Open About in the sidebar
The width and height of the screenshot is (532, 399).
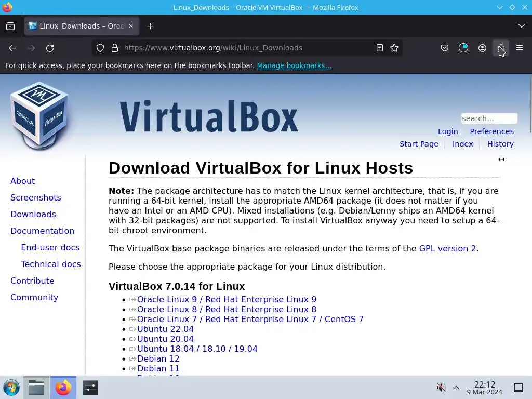tap(22, 181)
